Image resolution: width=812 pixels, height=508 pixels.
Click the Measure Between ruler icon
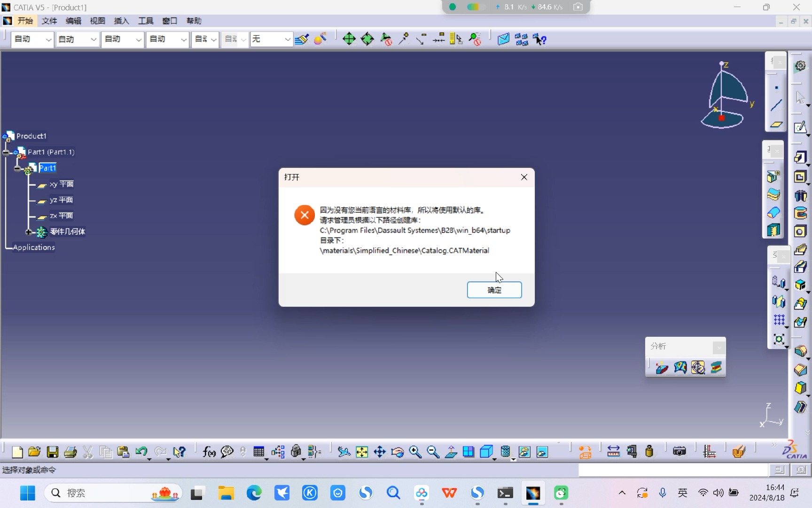613,452
